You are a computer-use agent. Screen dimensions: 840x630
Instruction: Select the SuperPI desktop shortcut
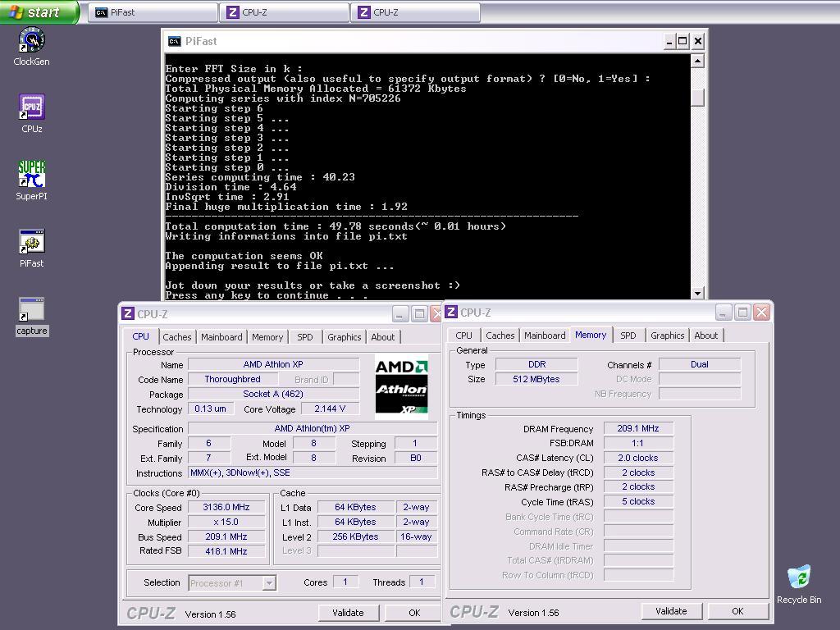pyautogui.click(x=32, y=180)
